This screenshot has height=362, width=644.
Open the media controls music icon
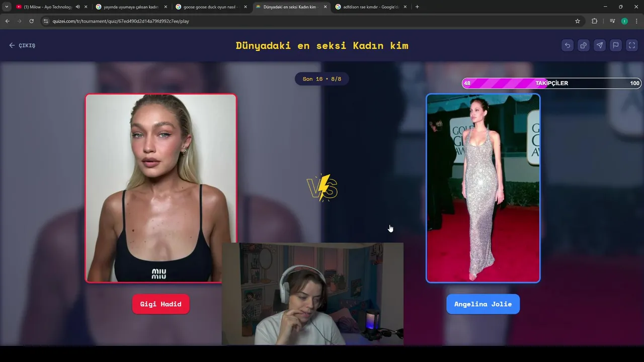[x=612, y=21]
